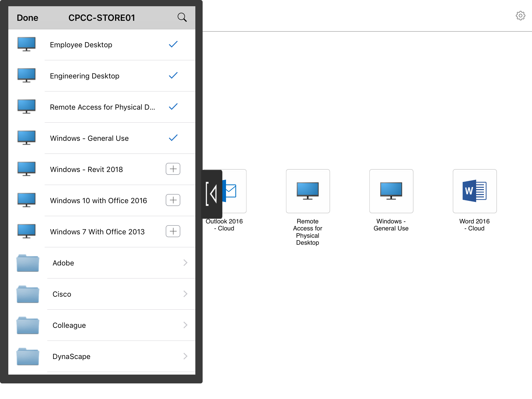Add Windows 7 With Office 2013 plus button
532x399 pixels.
pos(173,231)
